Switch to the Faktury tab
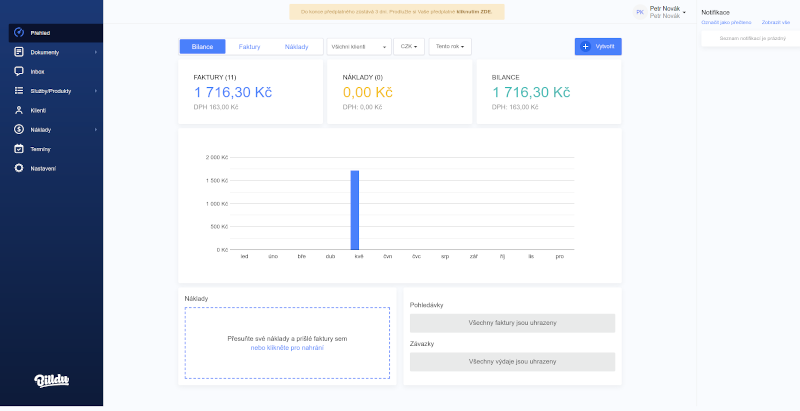800x411 pixels. click(x=249, y=47)
